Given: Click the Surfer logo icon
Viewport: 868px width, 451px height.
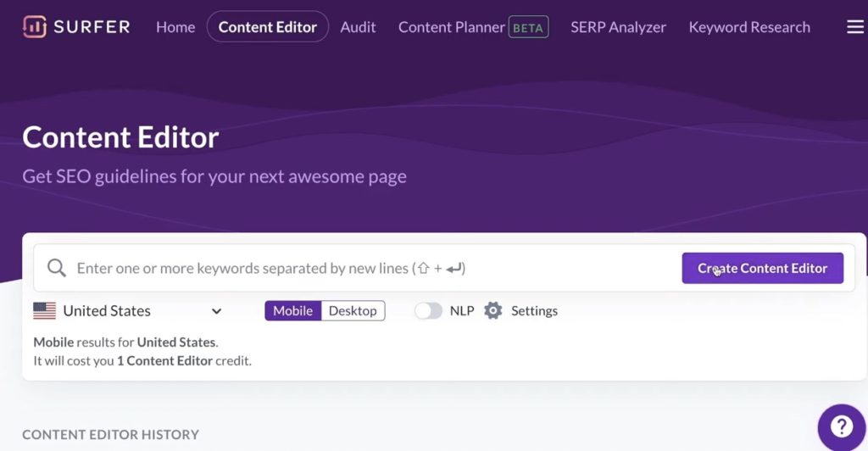Looking at the screenshot, I should 34,26.
